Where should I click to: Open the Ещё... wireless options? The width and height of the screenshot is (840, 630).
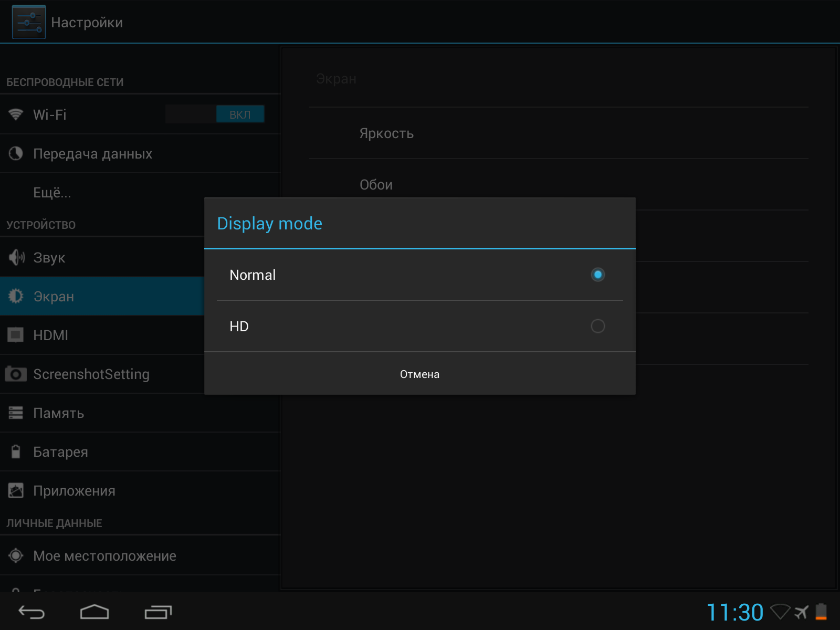52,193
